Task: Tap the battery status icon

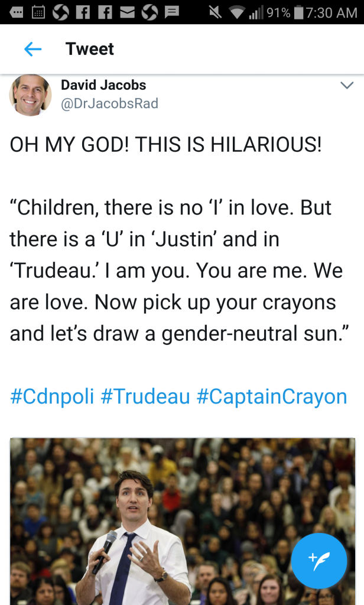Action: coord(298,12)
